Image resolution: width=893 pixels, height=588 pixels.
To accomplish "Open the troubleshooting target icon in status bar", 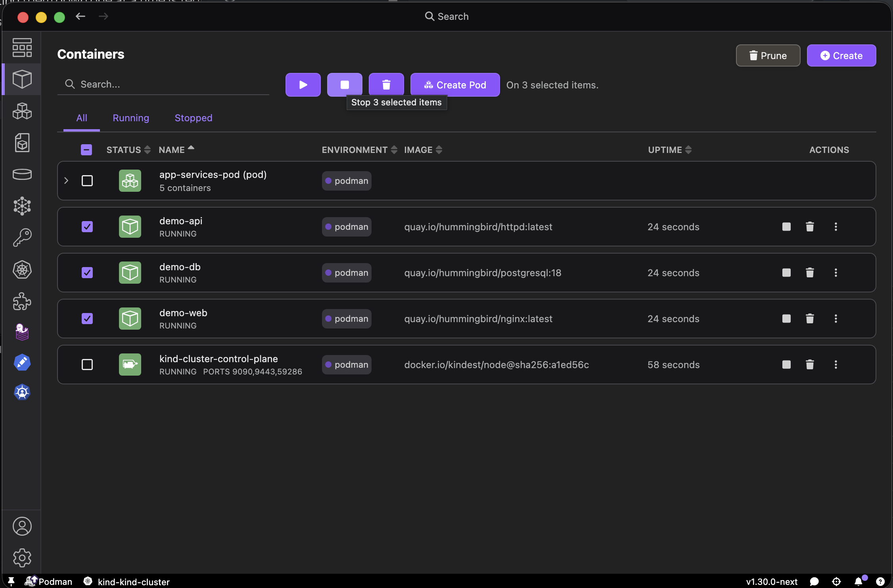I will pos(836,581).
